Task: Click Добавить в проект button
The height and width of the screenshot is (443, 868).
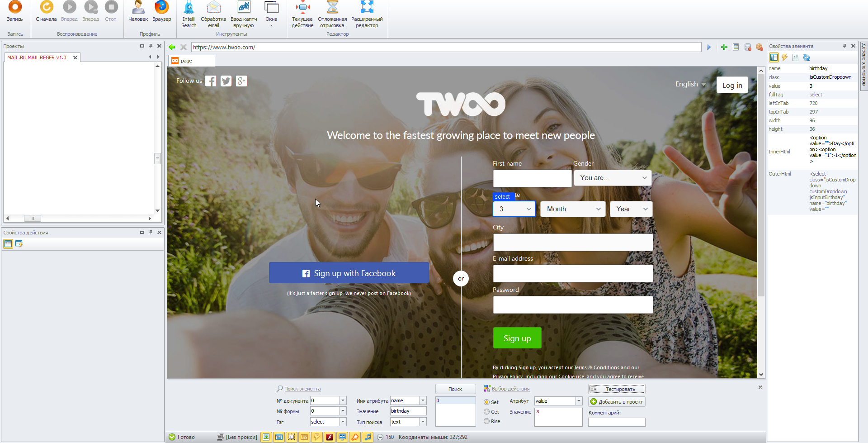Action: (617, 402)
